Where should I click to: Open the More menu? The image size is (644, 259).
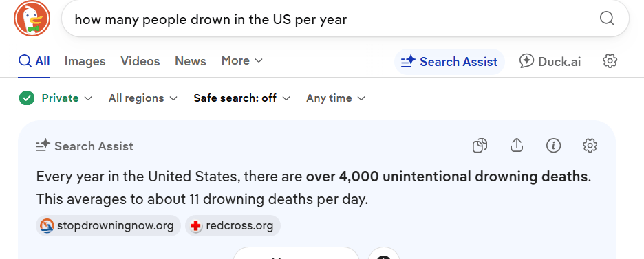pos(242,60)
